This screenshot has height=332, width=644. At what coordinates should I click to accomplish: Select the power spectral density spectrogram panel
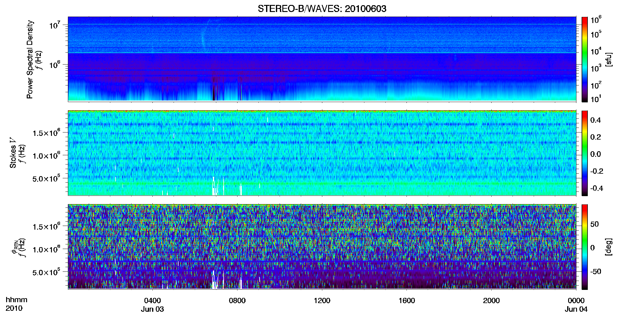322,59
